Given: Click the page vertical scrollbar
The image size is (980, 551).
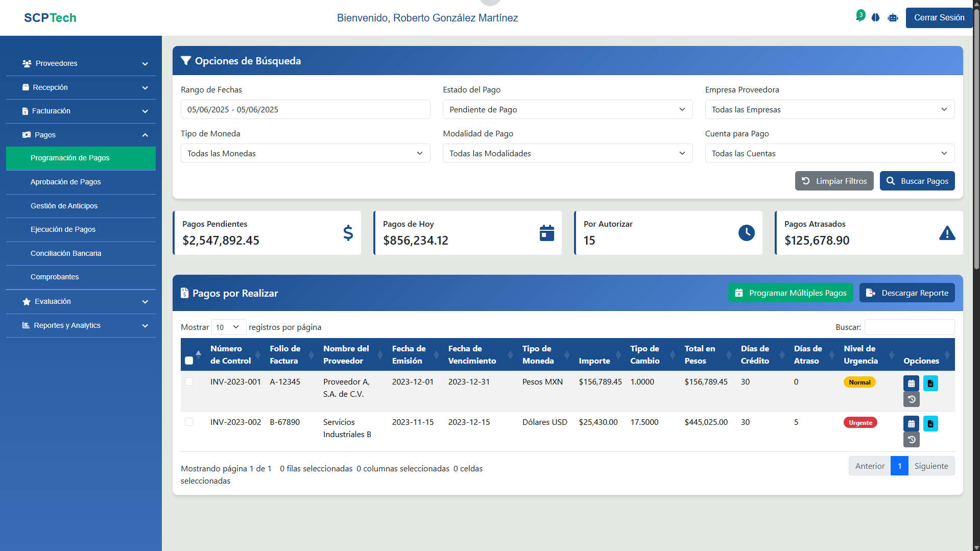Looking at the screenshot, I should (976, 138).
